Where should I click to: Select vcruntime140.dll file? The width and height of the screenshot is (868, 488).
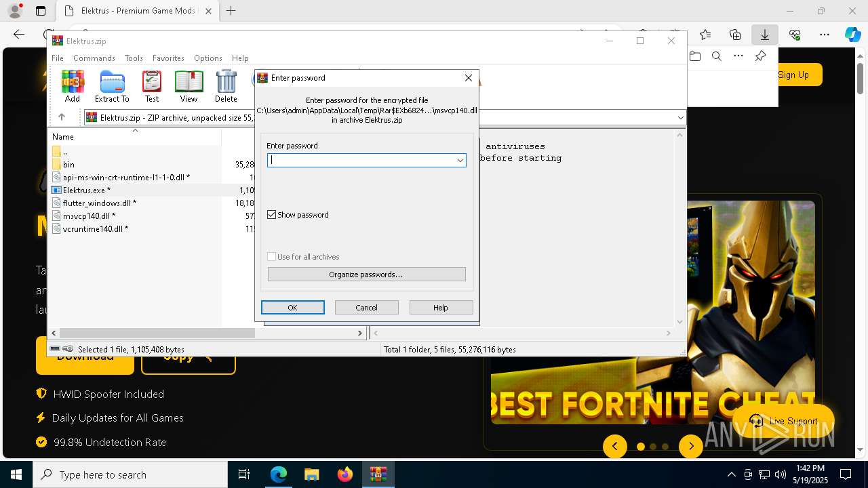pos(95,229)
